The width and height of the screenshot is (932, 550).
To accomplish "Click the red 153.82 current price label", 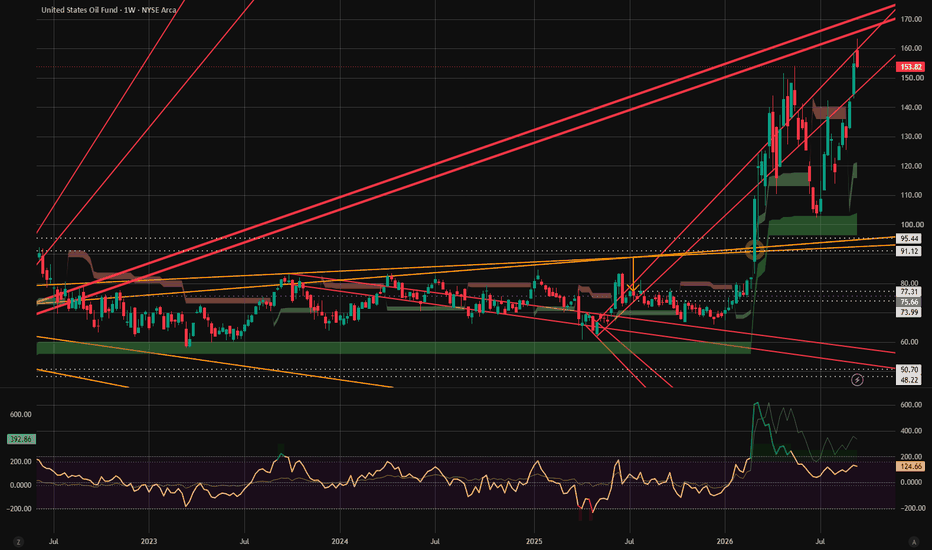I will [910, 67].
